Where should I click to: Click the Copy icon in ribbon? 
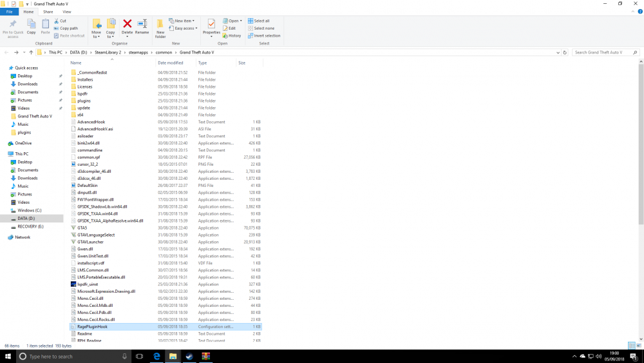[31, 24]
